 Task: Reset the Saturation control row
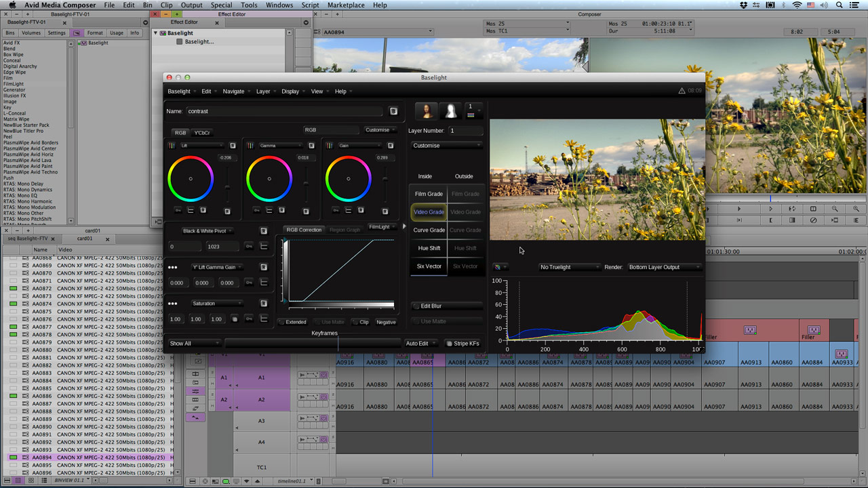[x=264, y=304]
